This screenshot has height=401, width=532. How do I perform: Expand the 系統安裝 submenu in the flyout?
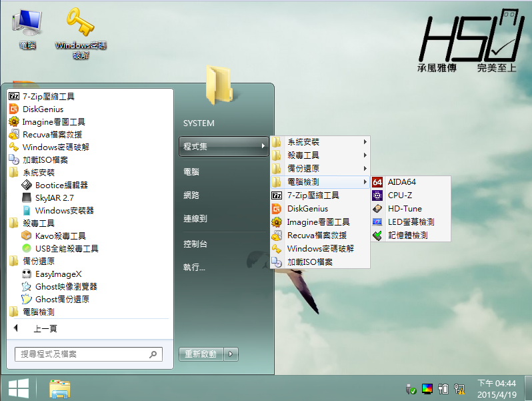pos(320,142)
